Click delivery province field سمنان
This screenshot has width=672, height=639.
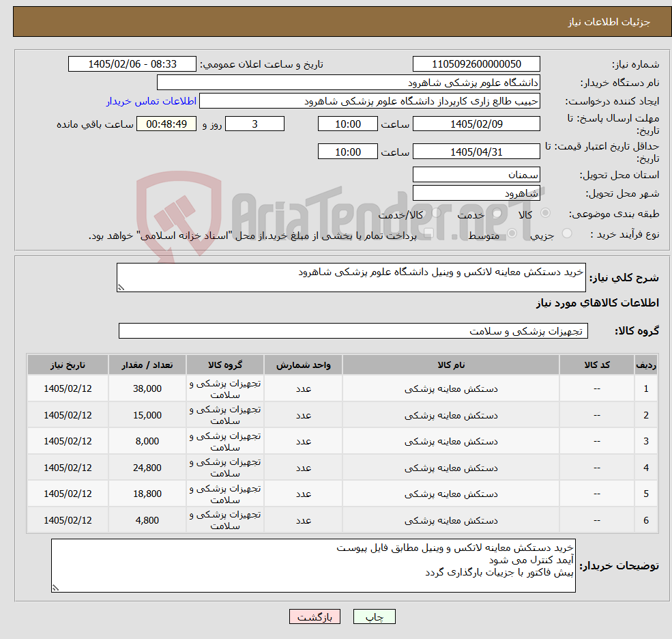pos(476,175)
